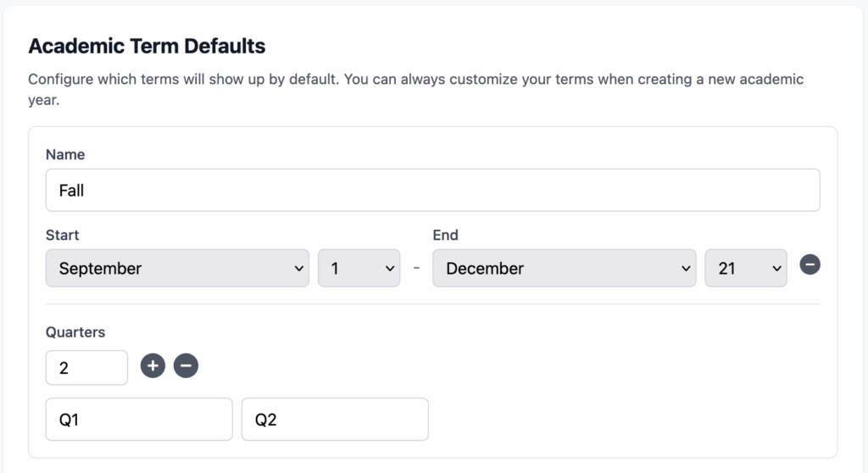This screenshot has width=868, height=473.
Task: Open the December end month dropdown
Action: [564, 268]
